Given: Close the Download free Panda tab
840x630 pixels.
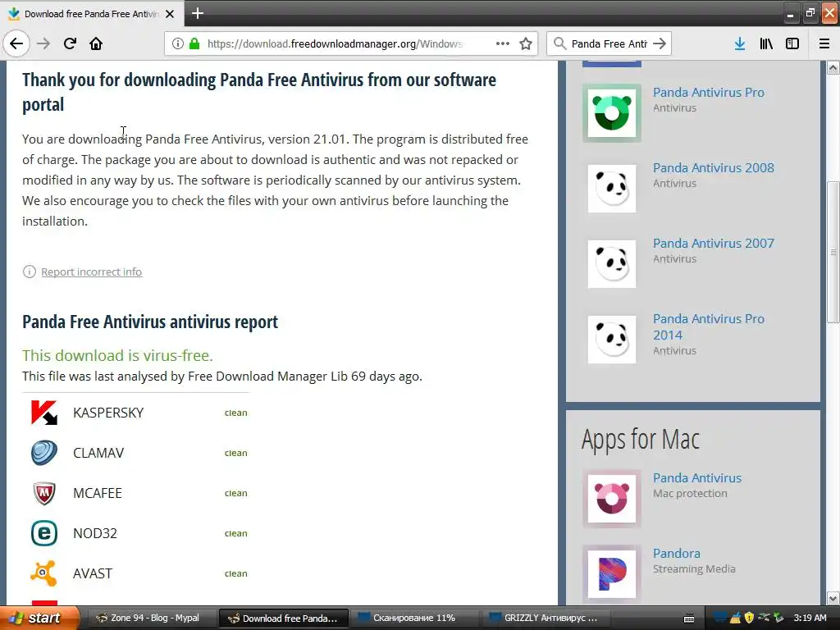Looking at the screenshot, I should pos(170,14).
